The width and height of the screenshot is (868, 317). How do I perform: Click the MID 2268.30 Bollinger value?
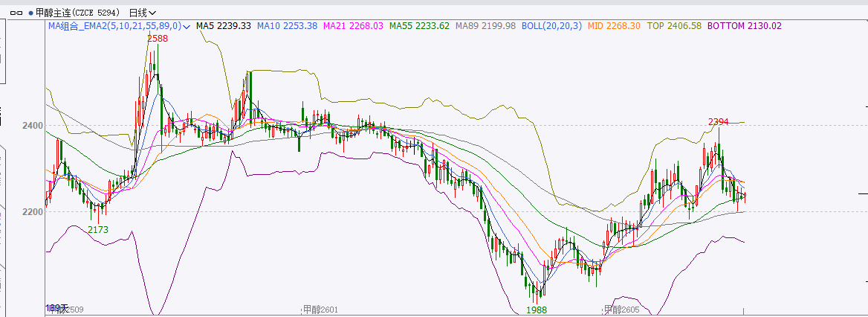[x=614, y=26]
